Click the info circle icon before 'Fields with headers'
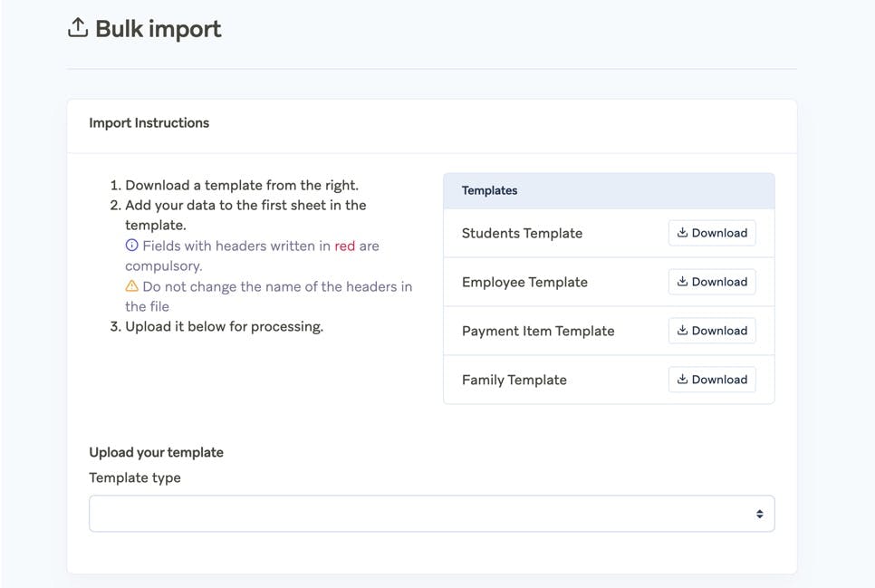Image resolution: width=875 pixels, height=588 pixels. click(x=132, y=246)
